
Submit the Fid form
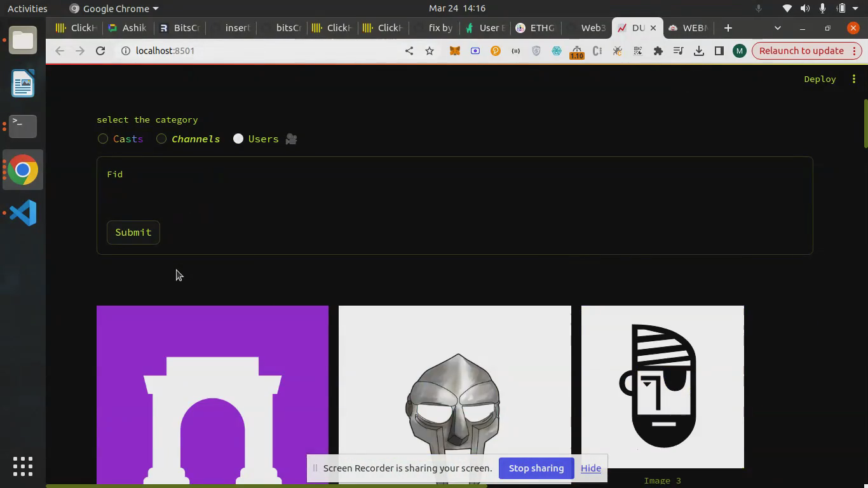click(133, 233)
